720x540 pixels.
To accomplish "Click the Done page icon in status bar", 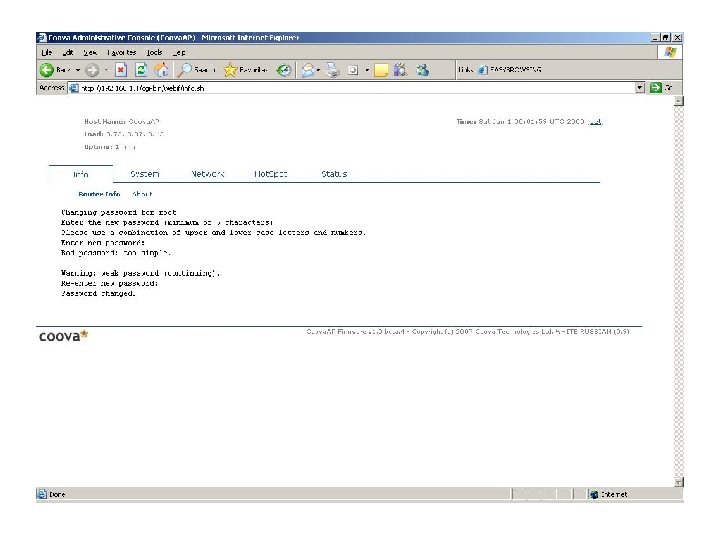I will pos(42,494).
